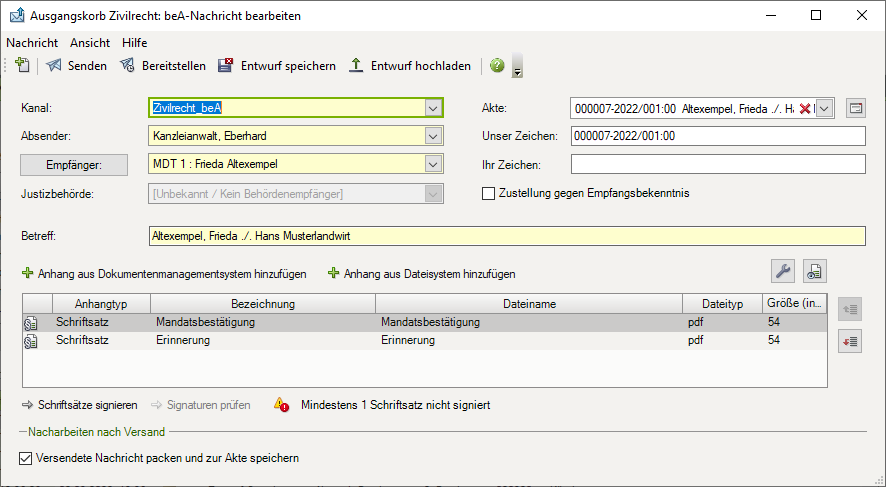
Task: Expand the Akte dropdown arrow
Action: 825,108
